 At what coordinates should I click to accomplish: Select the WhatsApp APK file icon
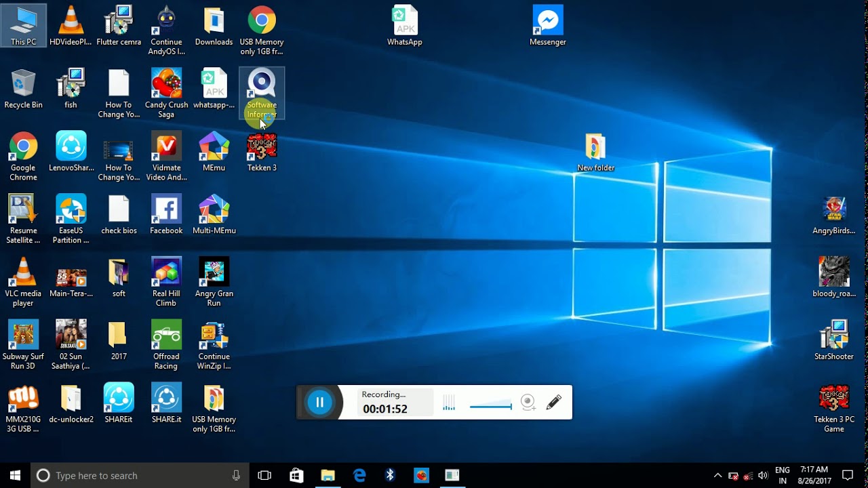point(405,26)
